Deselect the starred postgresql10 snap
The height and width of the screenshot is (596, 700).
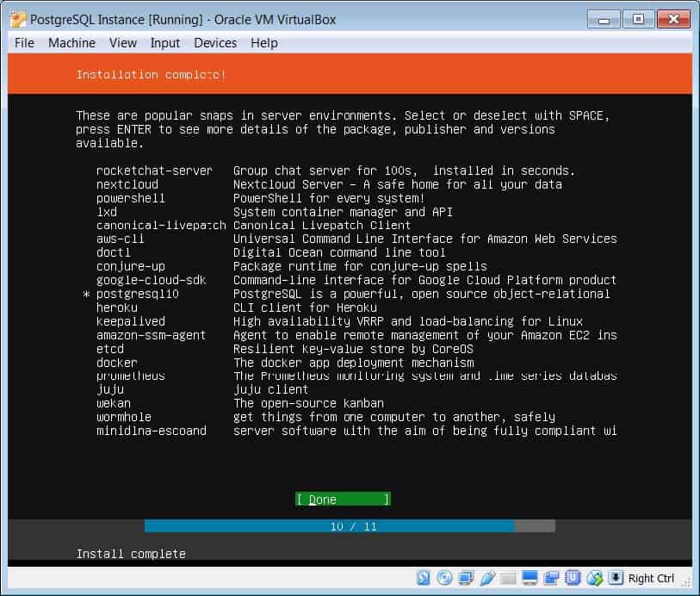pos(137,294)
